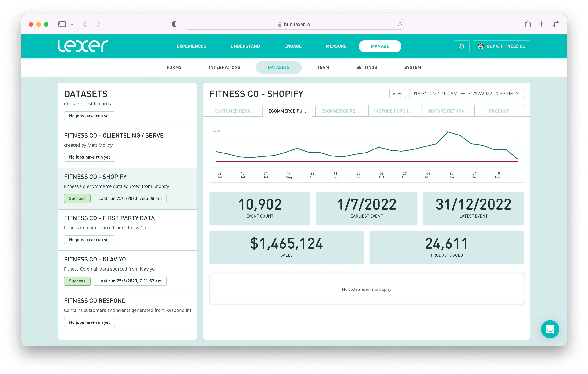Click the View button

(x=397, y=94)
